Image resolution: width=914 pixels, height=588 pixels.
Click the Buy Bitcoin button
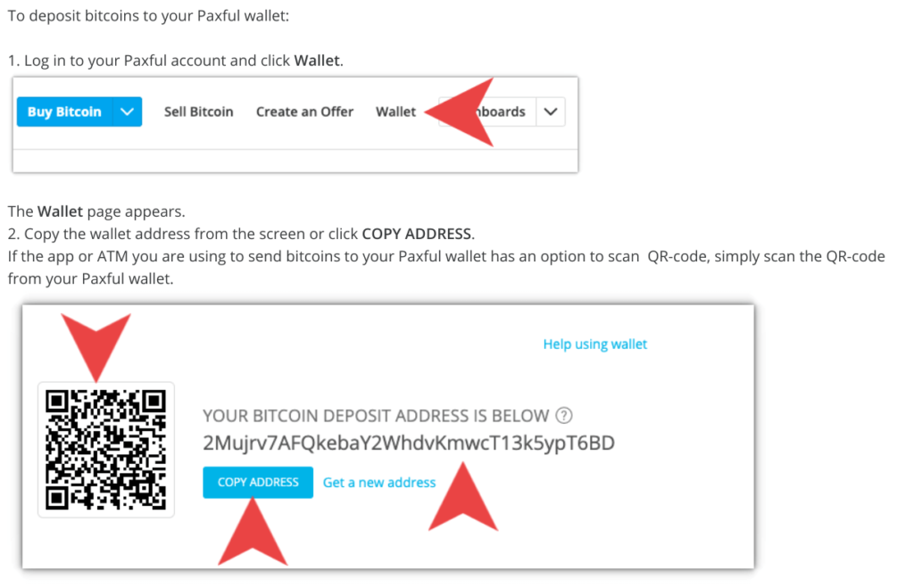pos(64,112)
